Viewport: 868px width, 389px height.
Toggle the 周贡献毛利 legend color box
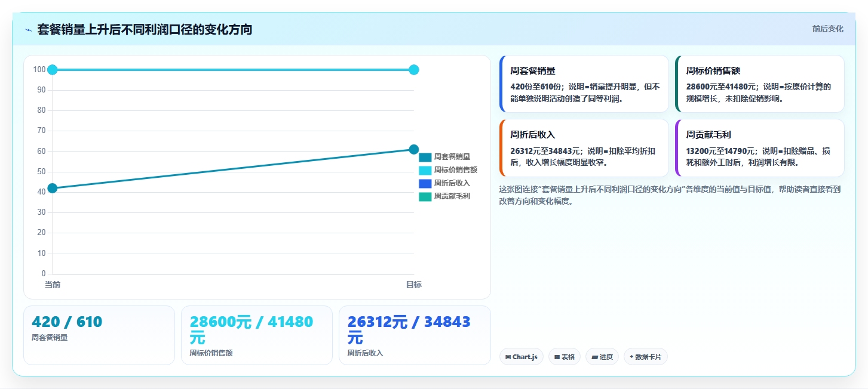point(425,196)
